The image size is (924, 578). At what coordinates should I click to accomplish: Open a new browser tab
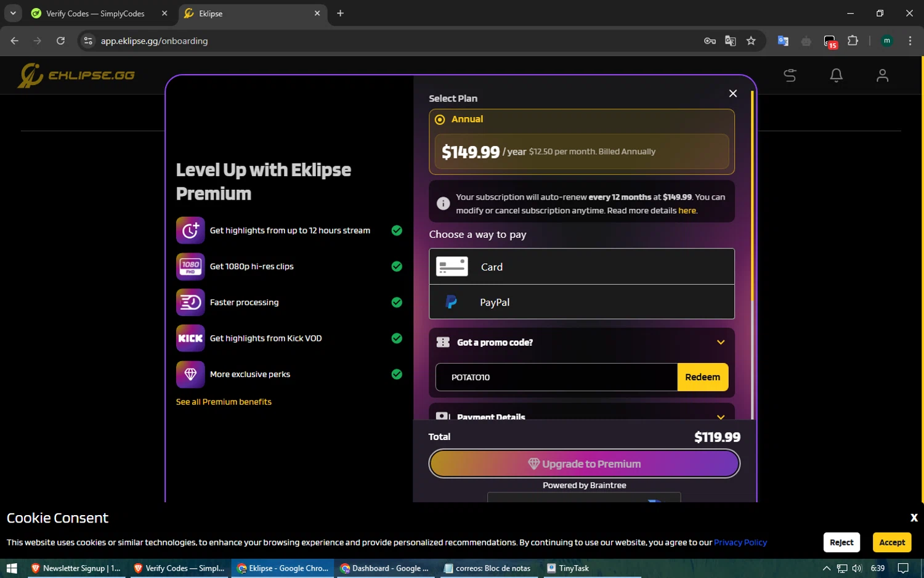[x=340, y=14]
